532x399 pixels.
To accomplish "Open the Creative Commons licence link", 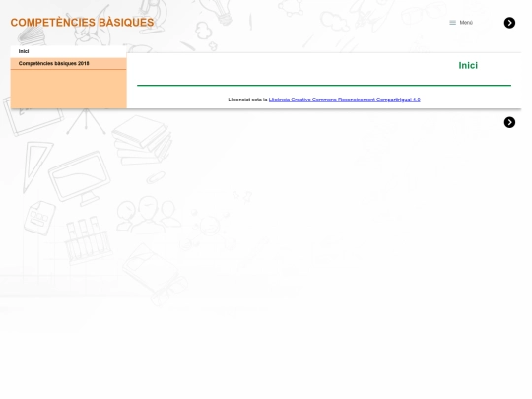I will (345, 100).
